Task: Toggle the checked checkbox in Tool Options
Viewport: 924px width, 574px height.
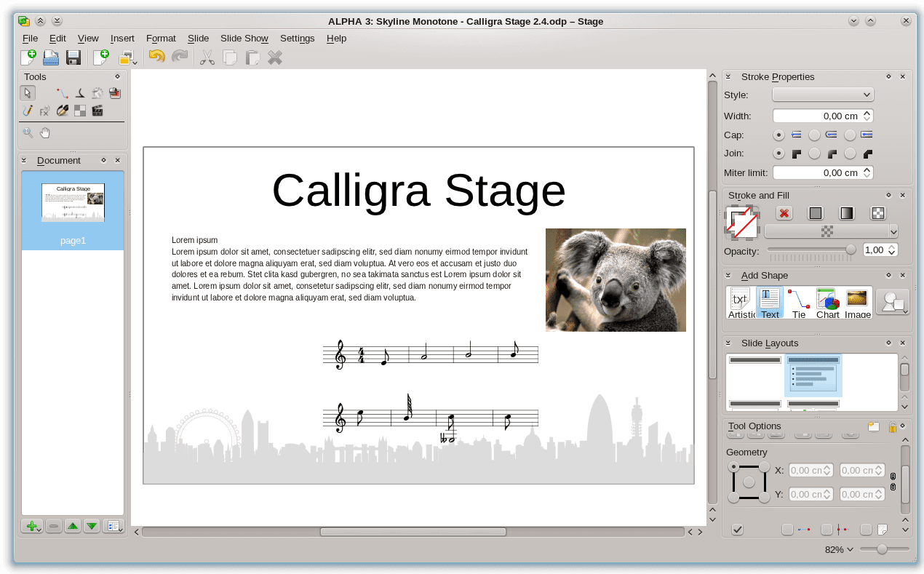Action: [x=737, y=530]
